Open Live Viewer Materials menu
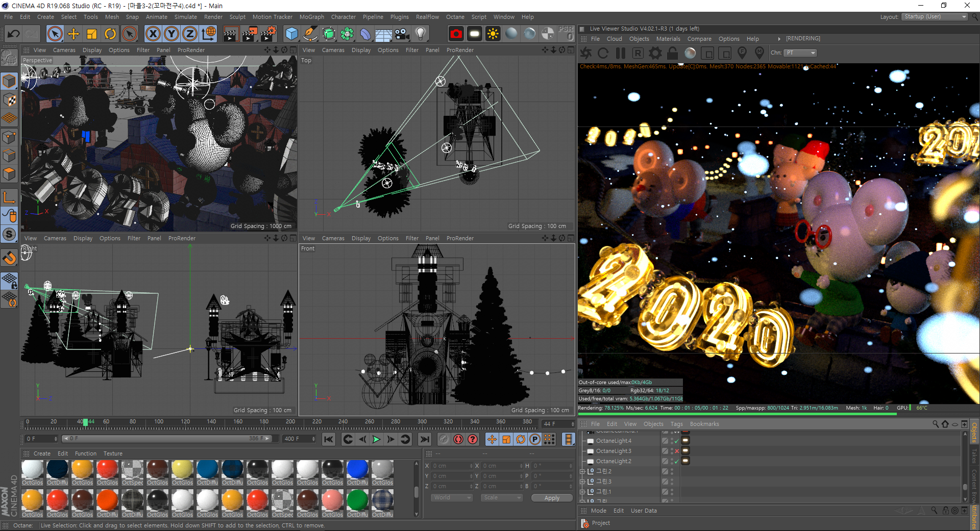 668,39
